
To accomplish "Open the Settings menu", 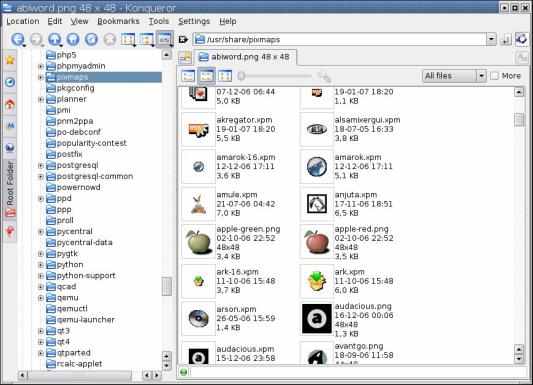I will pyautogui.click(x=194, y=21).
